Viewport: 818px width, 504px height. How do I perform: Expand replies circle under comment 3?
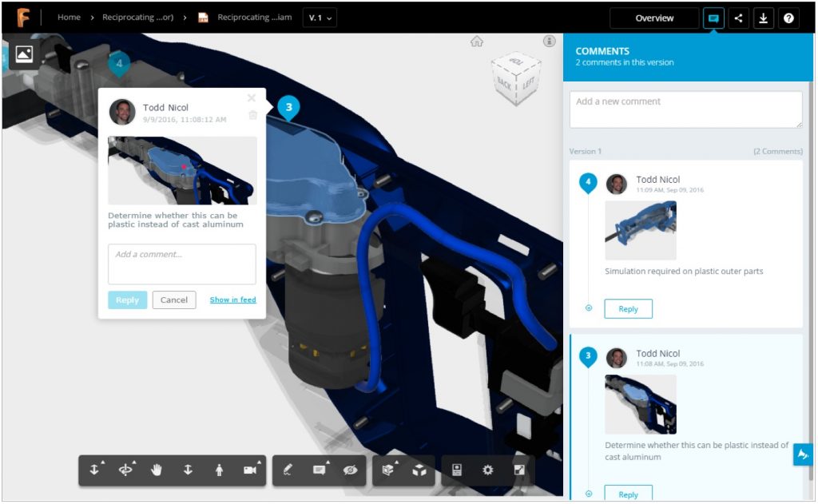[589, 494]
